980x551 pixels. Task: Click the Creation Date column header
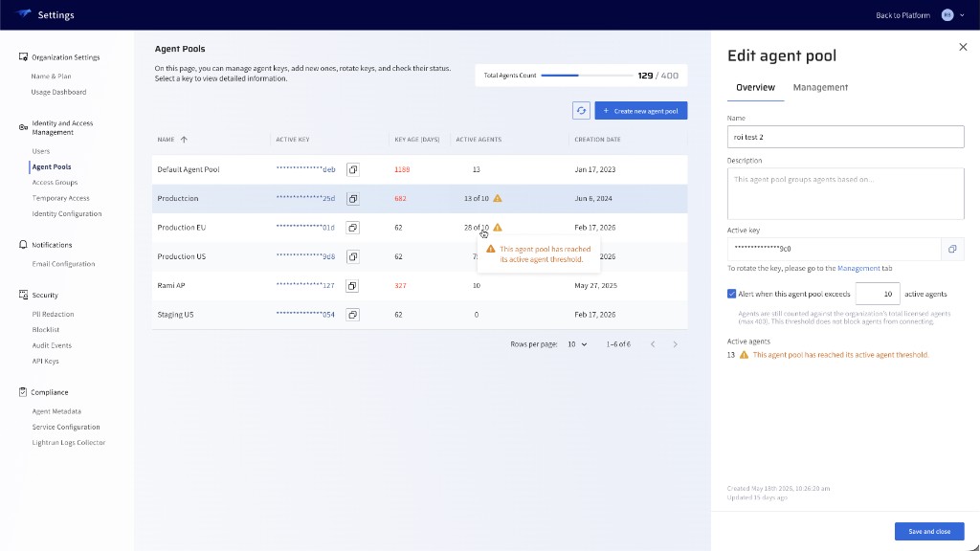click(x=597, y=140)
